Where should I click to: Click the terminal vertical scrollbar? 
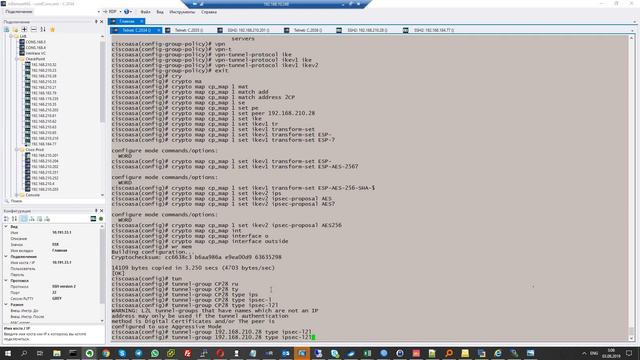pyautogui.click(x=631, y=188)
